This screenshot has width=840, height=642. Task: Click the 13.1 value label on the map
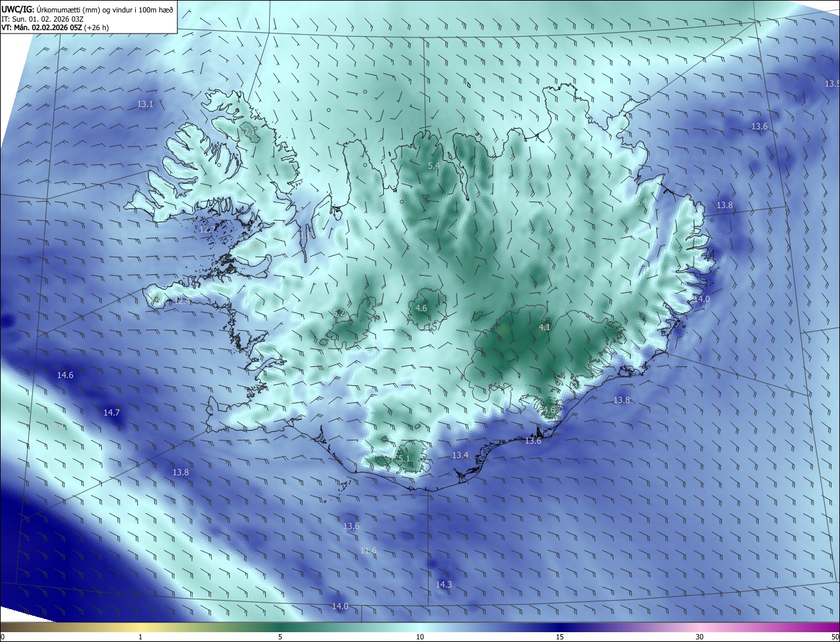tap(145, 104)
